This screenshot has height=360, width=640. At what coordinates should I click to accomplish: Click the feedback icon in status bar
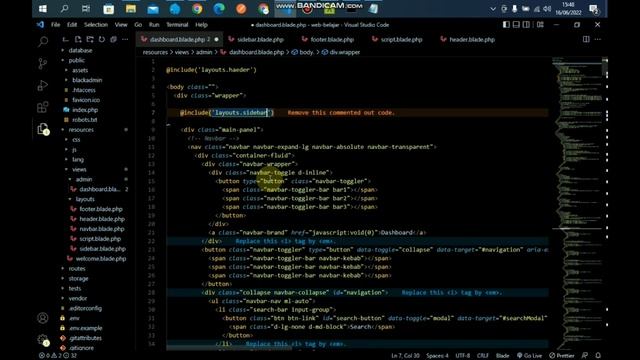click(585, 356)
